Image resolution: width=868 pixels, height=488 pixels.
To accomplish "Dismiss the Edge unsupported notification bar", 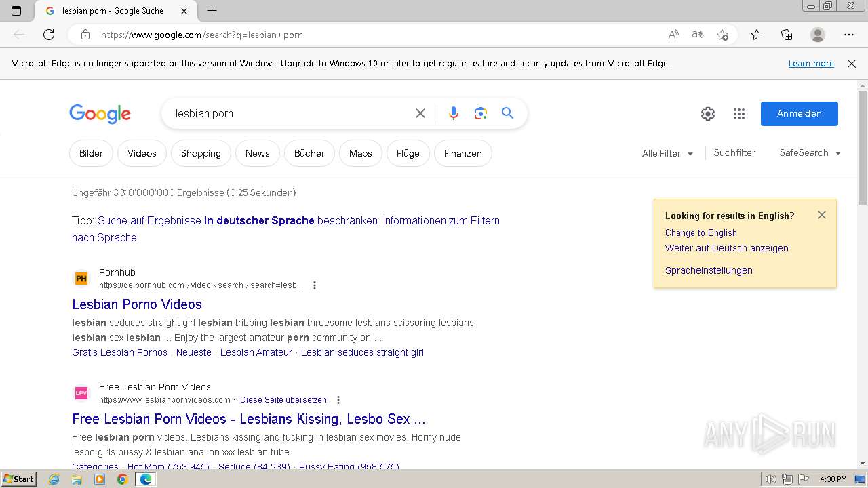I will (x=852, y=64).
